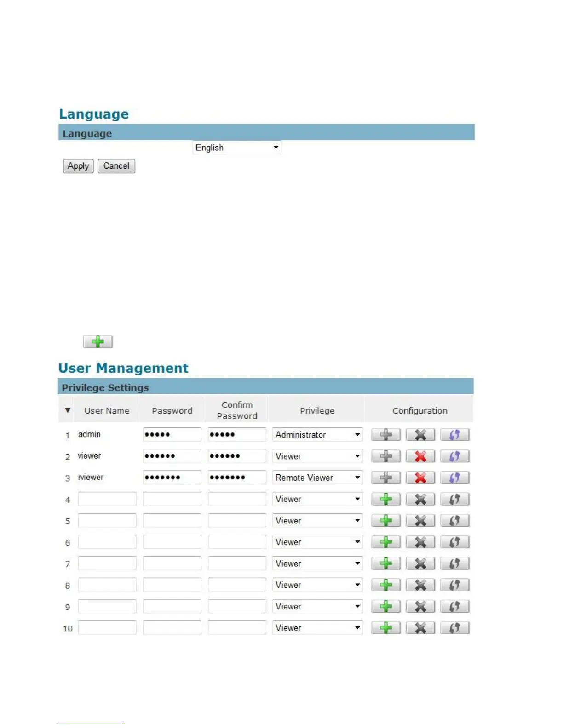
Task: Click the confirm password field in row 6
Action: click(x=237, y=542)
